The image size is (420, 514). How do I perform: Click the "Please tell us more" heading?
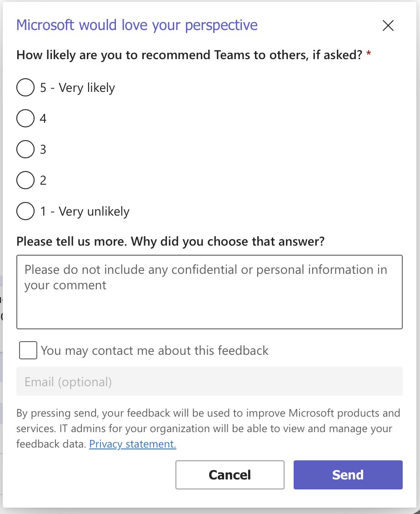tap(170, 242)
